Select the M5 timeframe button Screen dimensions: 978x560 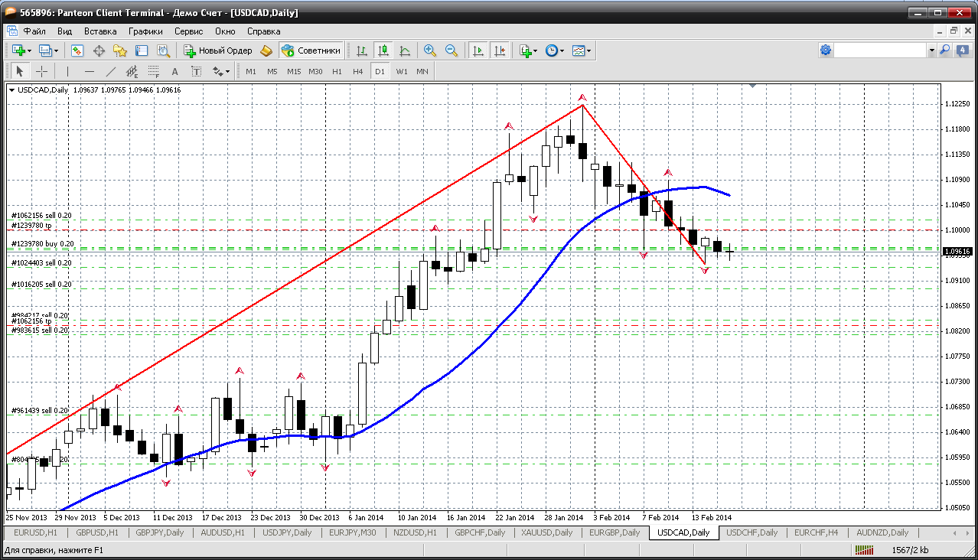click(272, 71)
